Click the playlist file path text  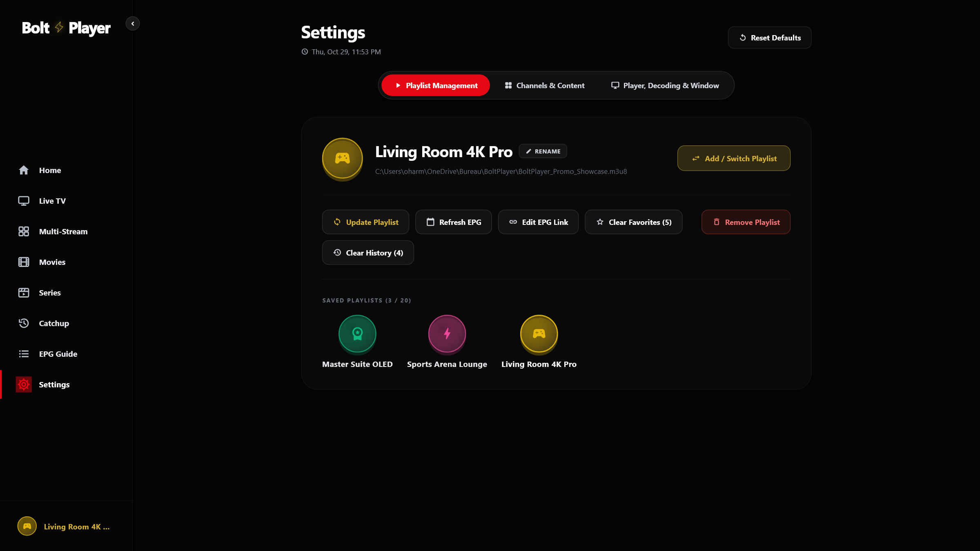tap(501, 171)
